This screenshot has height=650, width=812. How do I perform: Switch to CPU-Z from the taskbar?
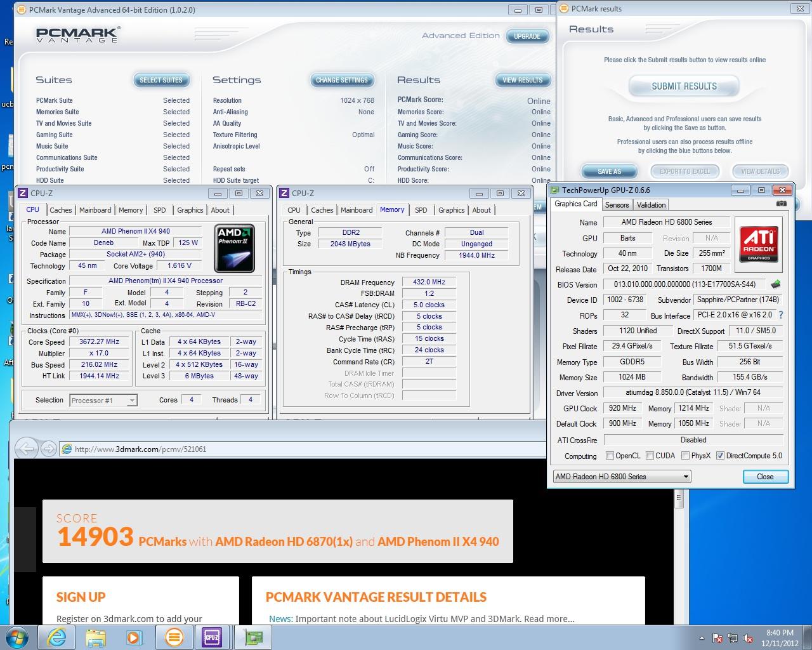pyautogui.click(x=213, y=637)
